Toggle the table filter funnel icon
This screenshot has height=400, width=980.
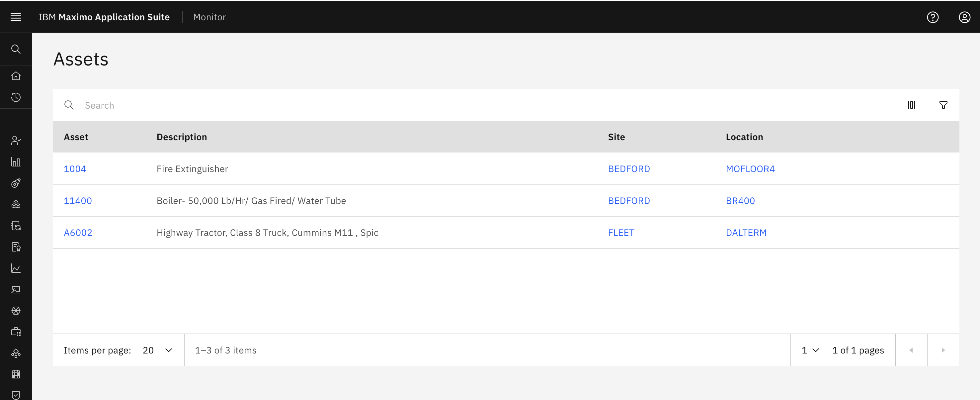pyautogui.click(x=943, y=105)
